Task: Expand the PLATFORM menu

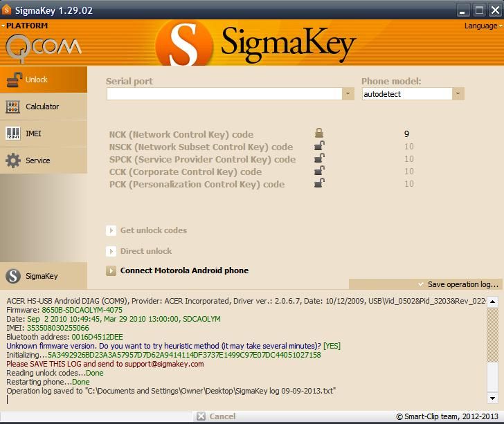Action: click(x=24, y=26)
